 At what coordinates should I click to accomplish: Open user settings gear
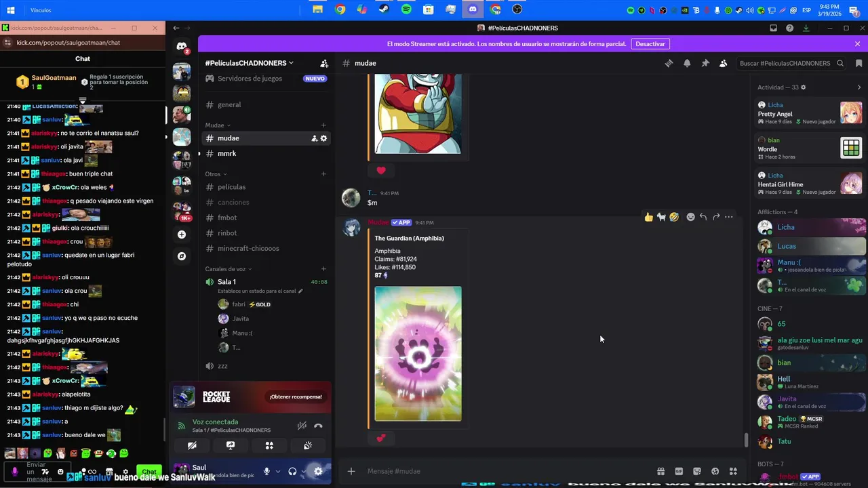[x=318, y=472]
